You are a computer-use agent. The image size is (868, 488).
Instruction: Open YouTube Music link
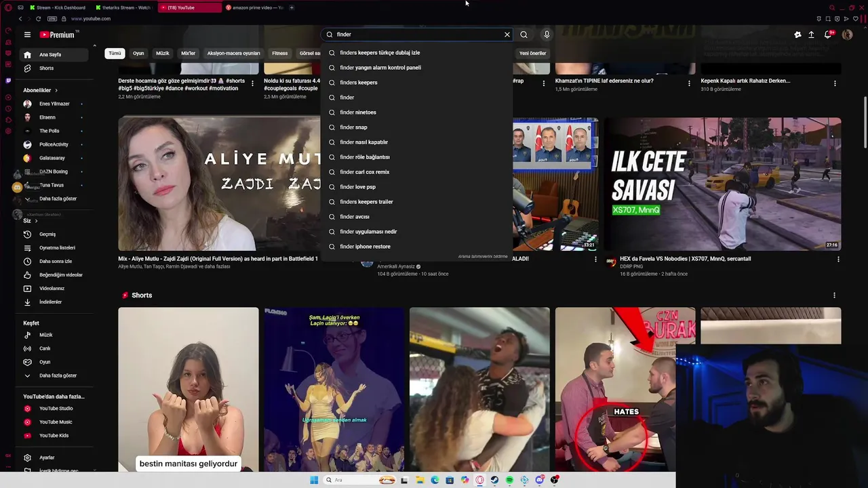tap(54, 422)
